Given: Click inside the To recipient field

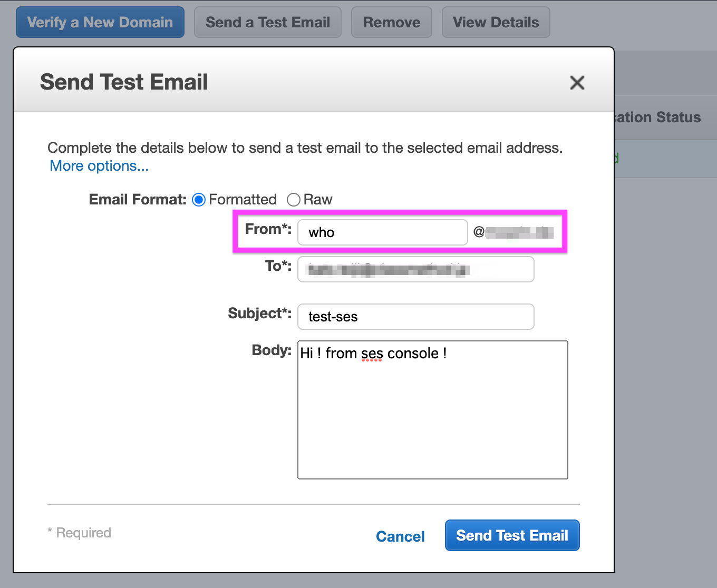Looking at the screenshot, I should (x=415, y=269).
